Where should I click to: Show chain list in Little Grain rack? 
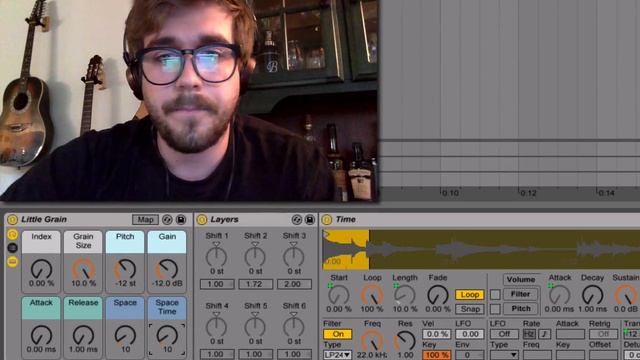(x=13, y=248)
